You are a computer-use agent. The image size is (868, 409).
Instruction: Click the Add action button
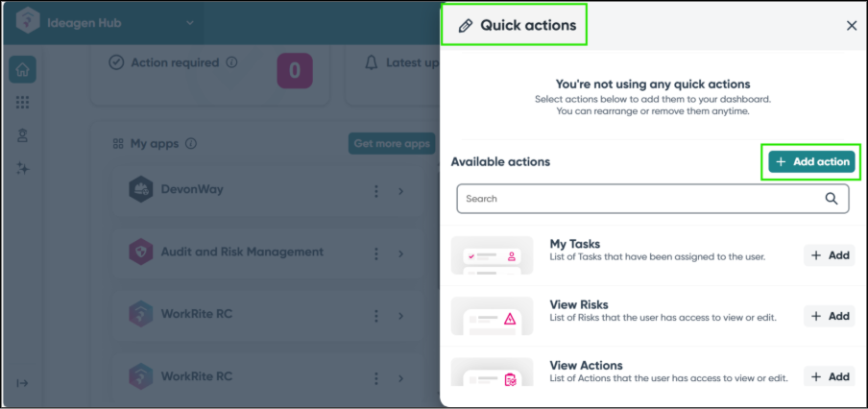[811, 162]
